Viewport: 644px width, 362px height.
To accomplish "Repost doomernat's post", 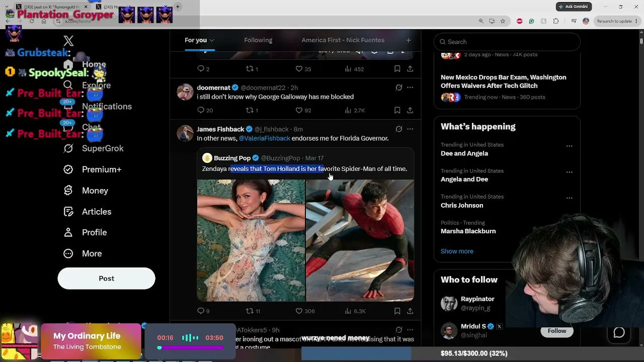I will tap(252, 110).
